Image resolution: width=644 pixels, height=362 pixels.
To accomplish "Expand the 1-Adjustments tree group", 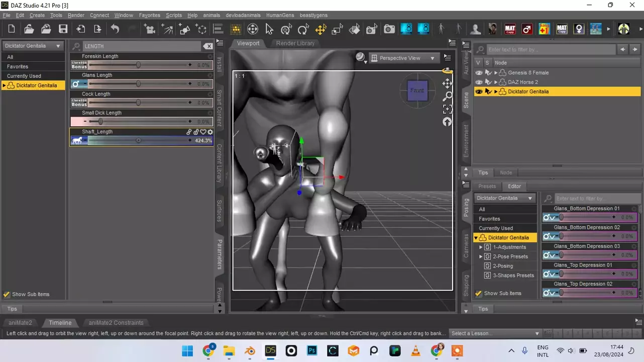I will 481,247.
